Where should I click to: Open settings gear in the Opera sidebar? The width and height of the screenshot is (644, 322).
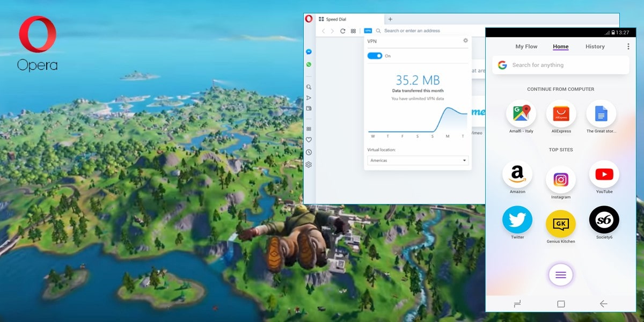[309, 165]
